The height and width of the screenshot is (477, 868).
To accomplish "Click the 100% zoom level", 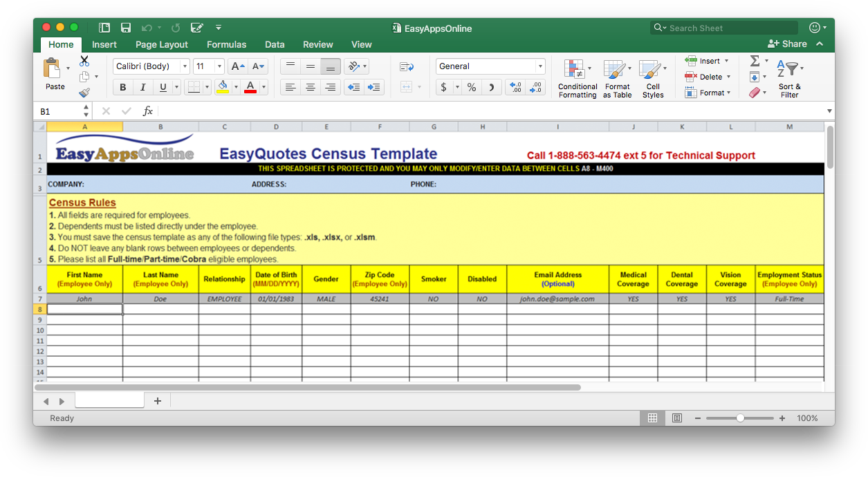I will pyautogui.click(x=807, y=418).
